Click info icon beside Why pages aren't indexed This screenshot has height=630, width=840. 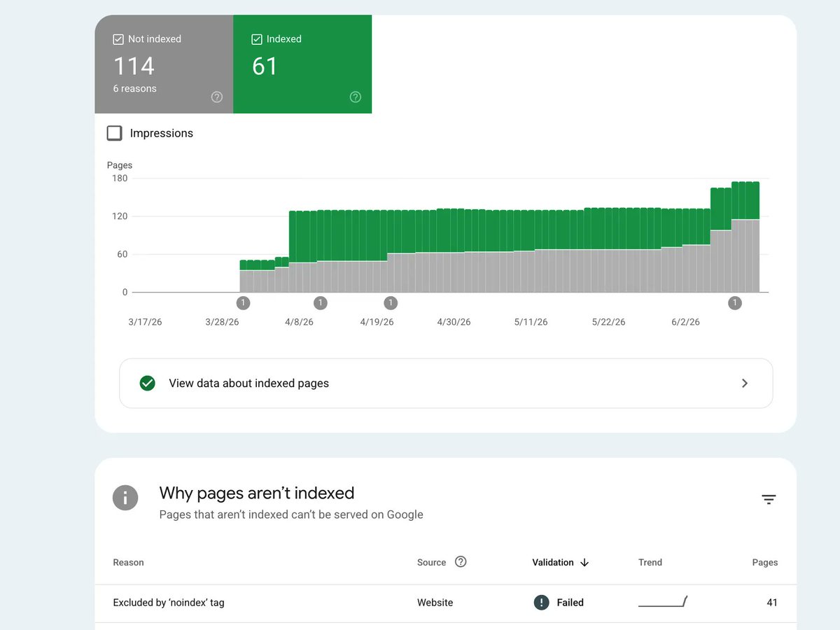(125, 498)
